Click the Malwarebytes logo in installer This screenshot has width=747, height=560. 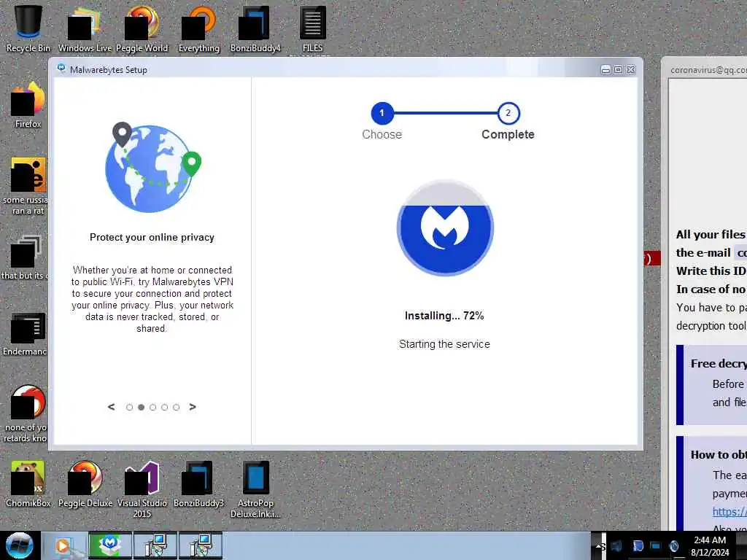point(445,228)
